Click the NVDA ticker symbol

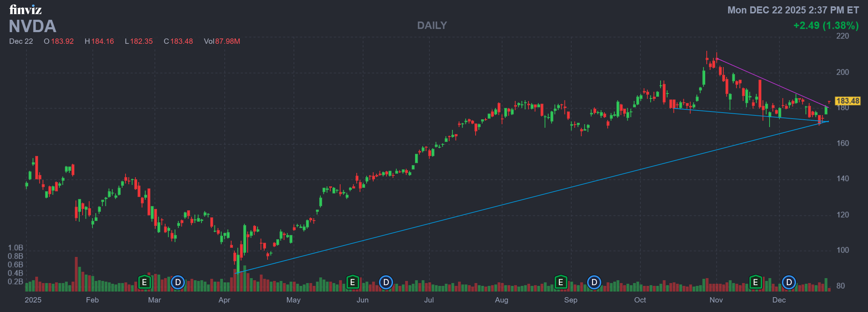click(32, 26)
